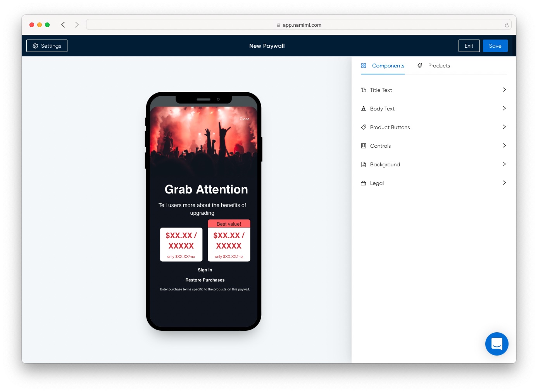Select the Grab Attention title in preview

pos(206,189)
